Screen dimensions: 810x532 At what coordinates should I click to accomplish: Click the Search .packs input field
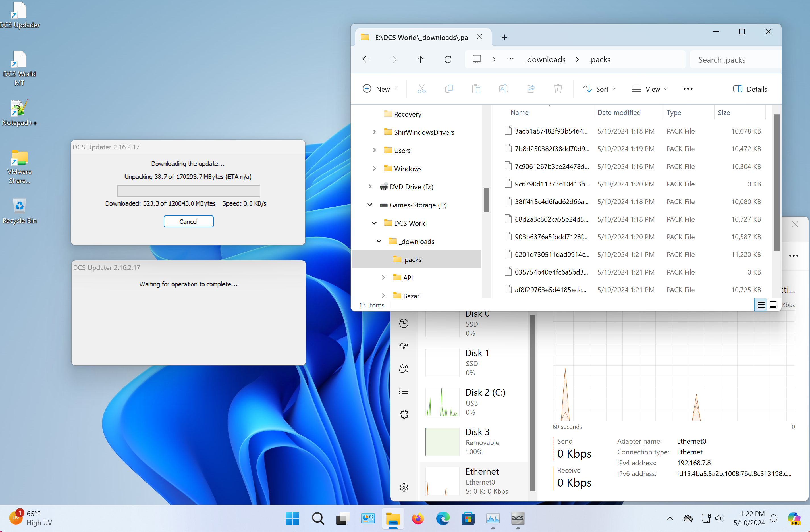tap(735, 59)
